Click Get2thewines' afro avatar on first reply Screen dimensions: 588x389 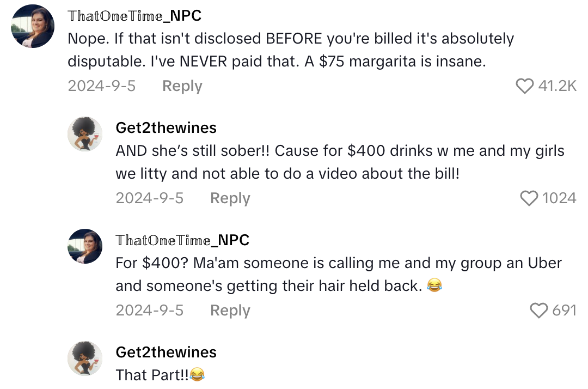(x=85, y=134)
